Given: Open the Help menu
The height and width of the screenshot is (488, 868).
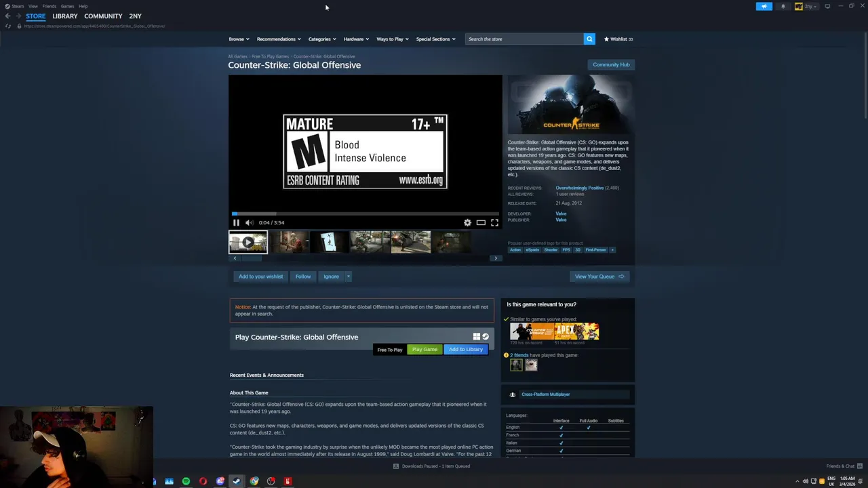Looking at the screenshot, I should click(x=83, y=6).
